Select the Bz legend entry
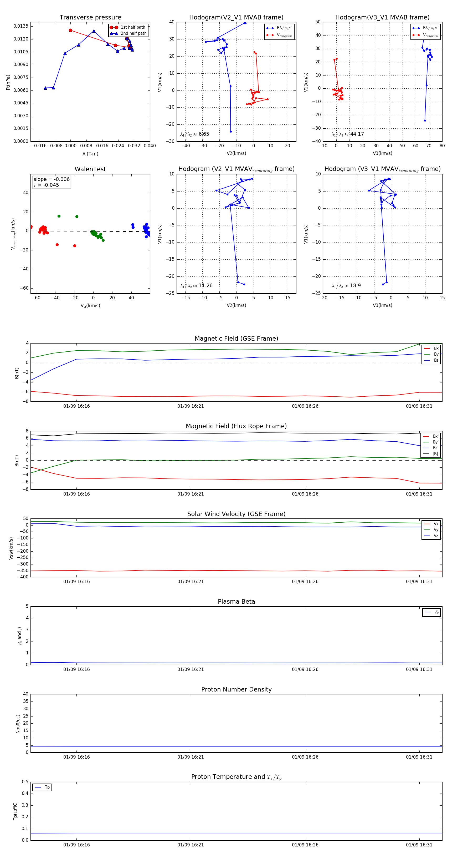 [431, 360]
